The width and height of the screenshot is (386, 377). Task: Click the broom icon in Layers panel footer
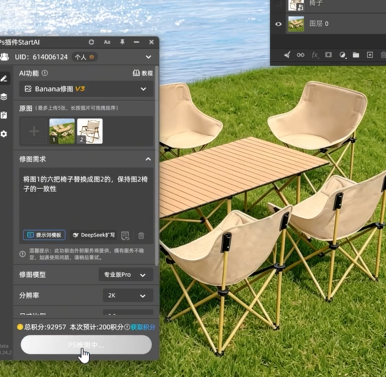287,55
